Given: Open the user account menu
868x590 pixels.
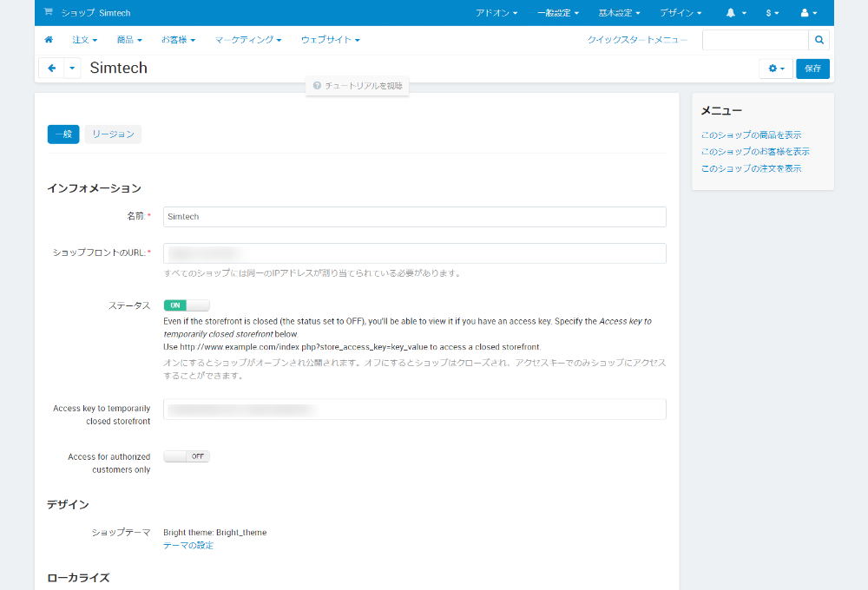Looking at the screenshot, I should point(809,13).
